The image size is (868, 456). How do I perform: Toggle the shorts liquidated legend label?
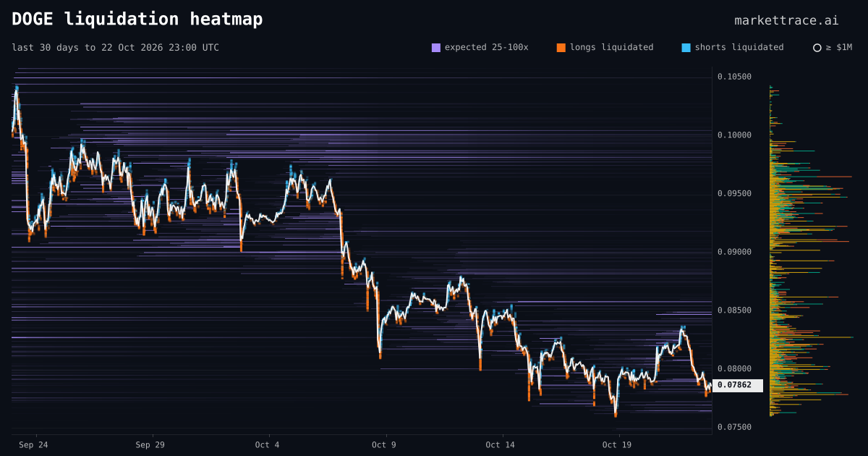point(739,47)
